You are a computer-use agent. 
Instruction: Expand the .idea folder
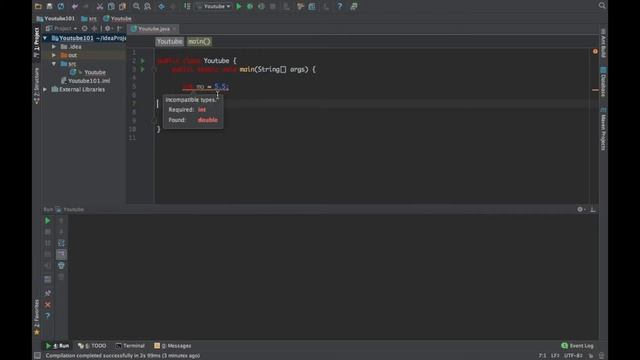pos(54,47)
